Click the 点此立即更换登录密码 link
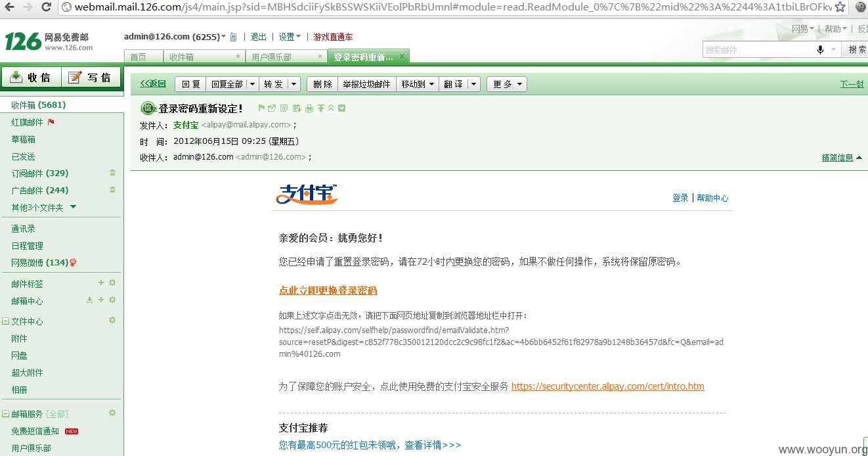The image size is (868, 456). [328, 290]
